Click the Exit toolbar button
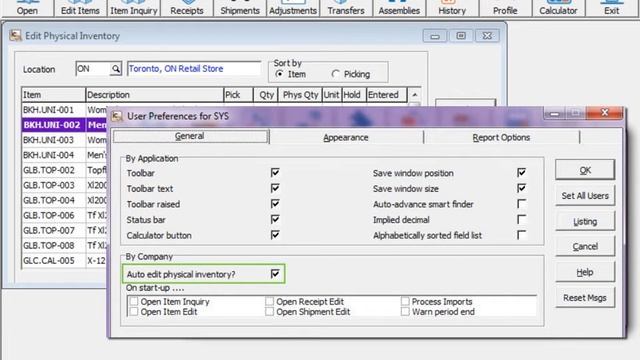Viewport: 640px width, 360px height. pos(611,8)
